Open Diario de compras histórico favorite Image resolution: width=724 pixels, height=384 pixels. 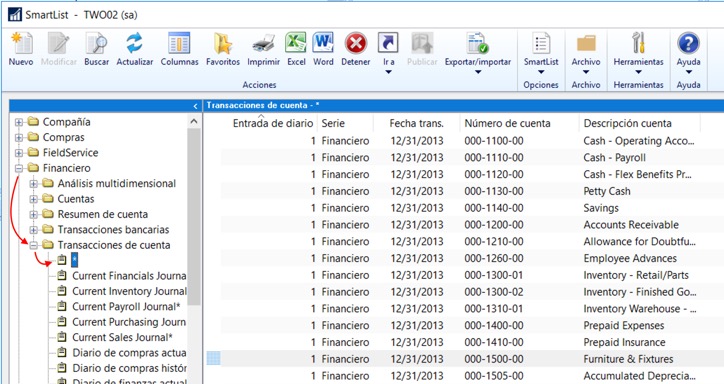129,368
